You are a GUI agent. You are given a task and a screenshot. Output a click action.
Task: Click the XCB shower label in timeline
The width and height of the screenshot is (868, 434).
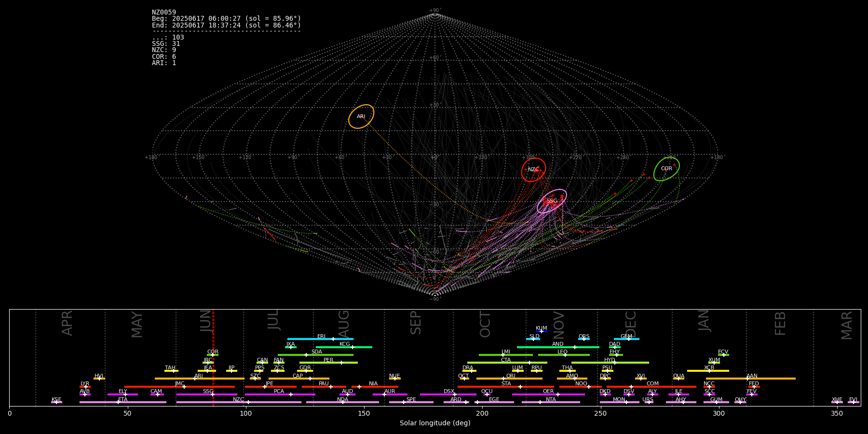pos(709,368)
